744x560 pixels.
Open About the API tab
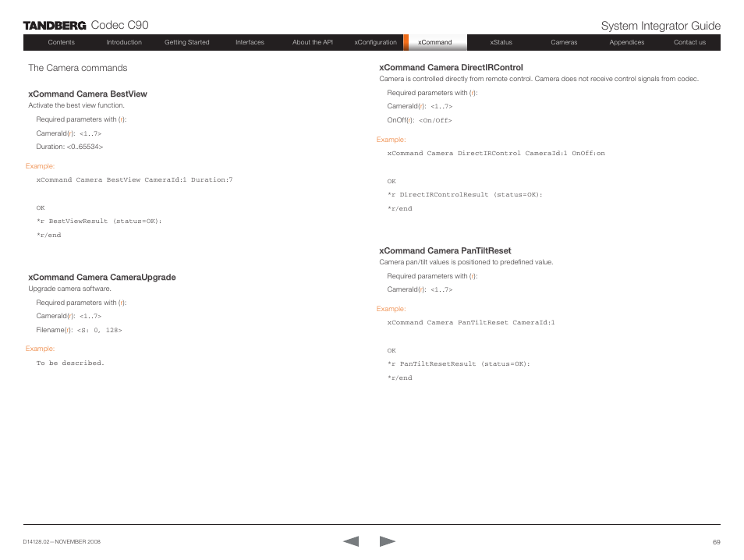[x=313, y=42]
